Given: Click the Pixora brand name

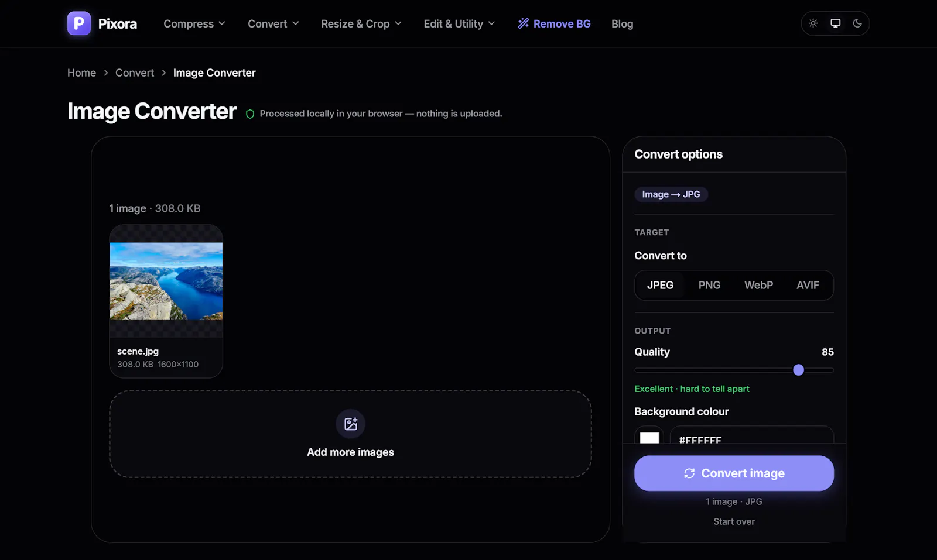Looking at the screenshot, I should (118, 24).
